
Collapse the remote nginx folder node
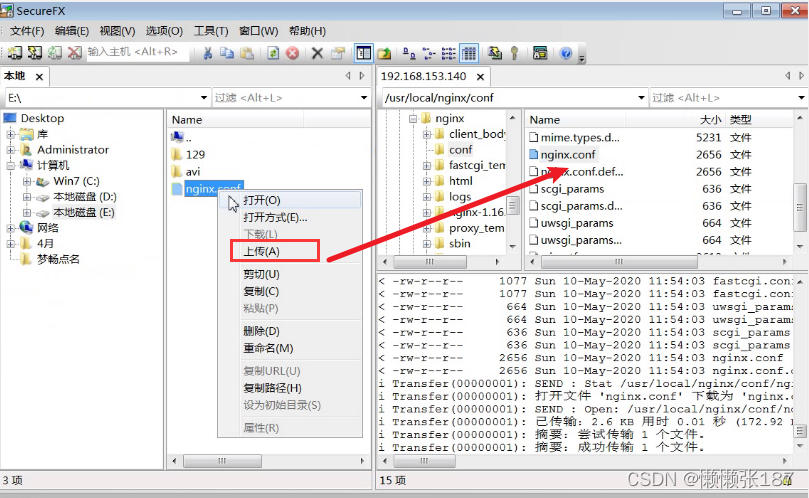(412, 118)
